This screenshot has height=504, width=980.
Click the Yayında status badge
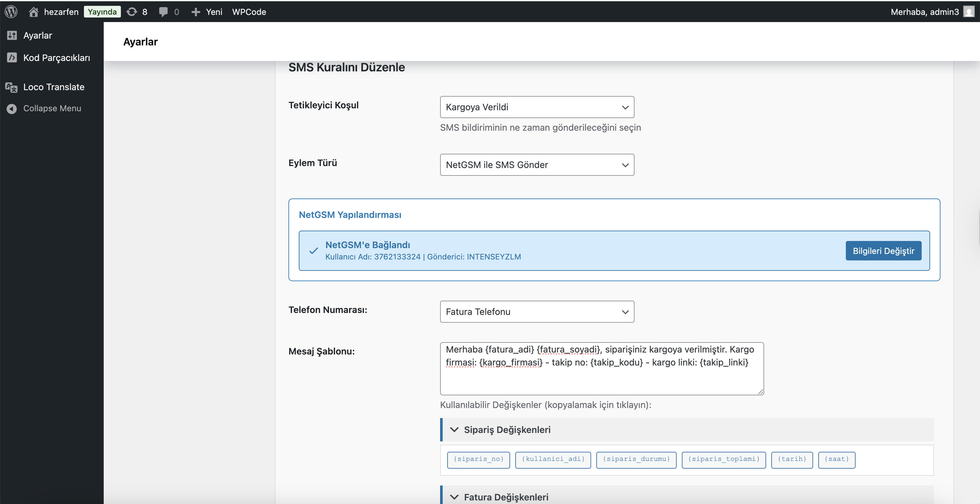pos(102,12)
